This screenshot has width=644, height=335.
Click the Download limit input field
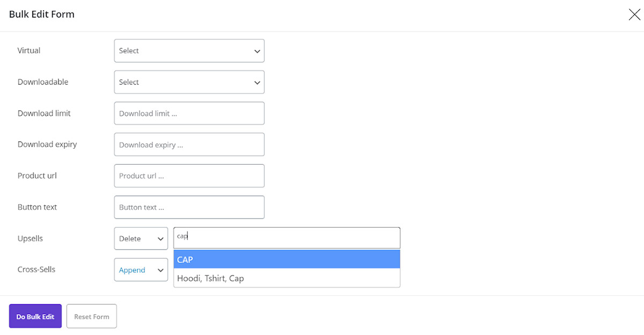click(189, 113)
